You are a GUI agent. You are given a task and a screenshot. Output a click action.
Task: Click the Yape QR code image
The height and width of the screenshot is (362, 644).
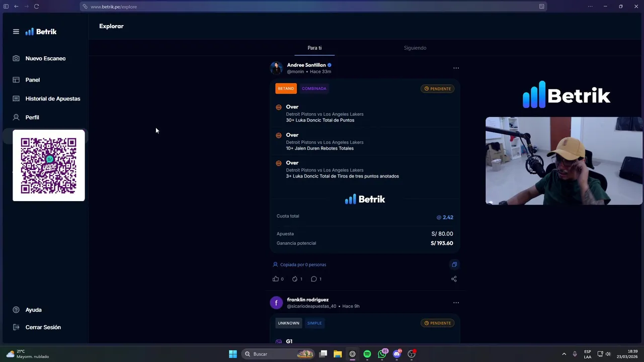(49, 165)
